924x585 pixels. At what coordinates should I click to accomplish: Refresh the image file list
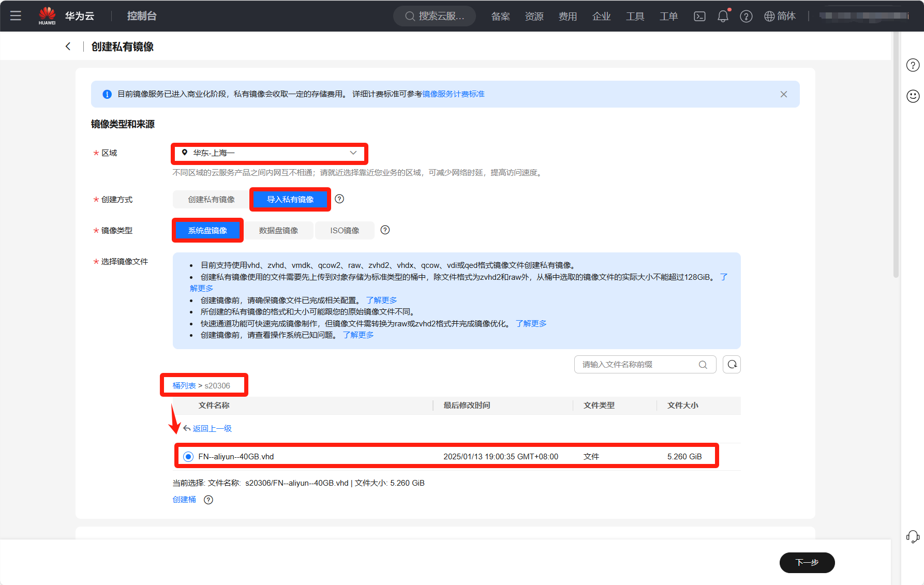(732, 365)
